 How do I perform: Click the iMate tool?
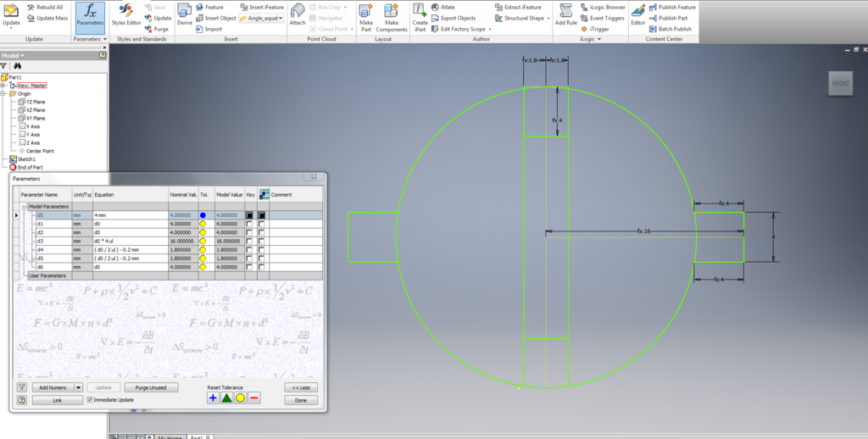(x=442, y=7)
